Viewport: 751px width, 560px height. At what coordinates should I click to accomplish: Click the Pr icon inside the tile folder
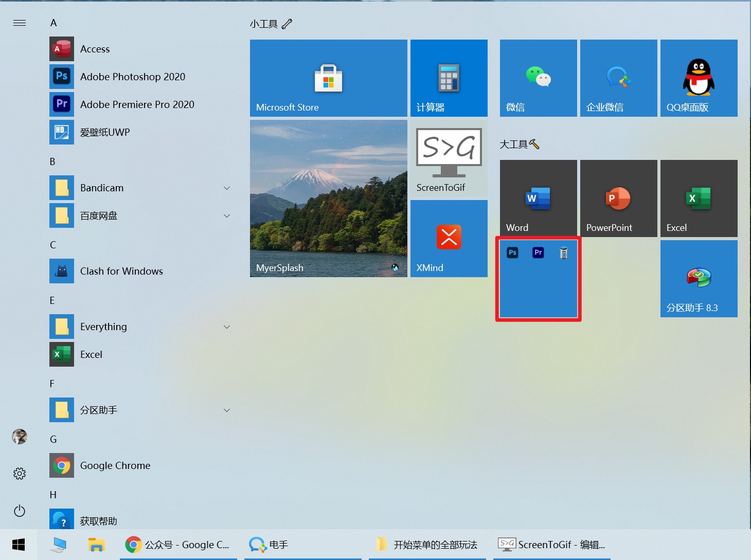[538, 252]
